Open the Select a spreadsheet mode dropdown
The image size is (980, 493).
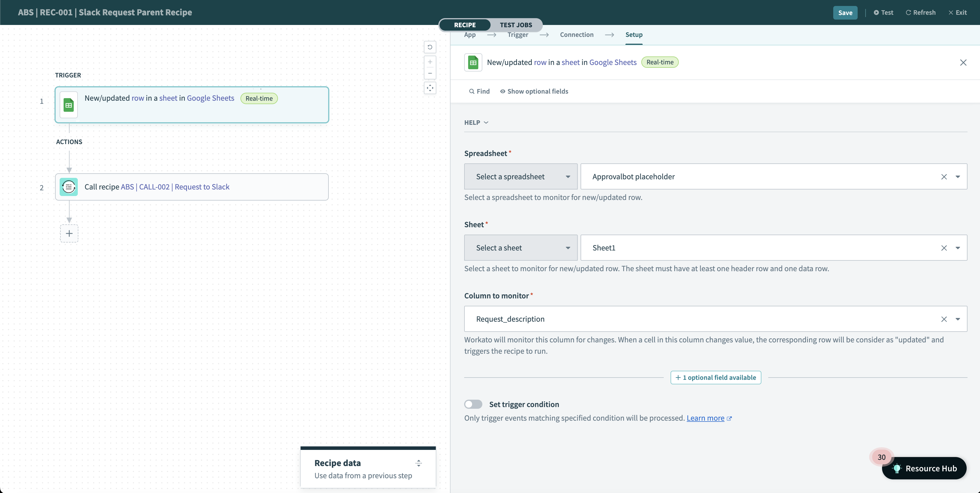[521, 177]
